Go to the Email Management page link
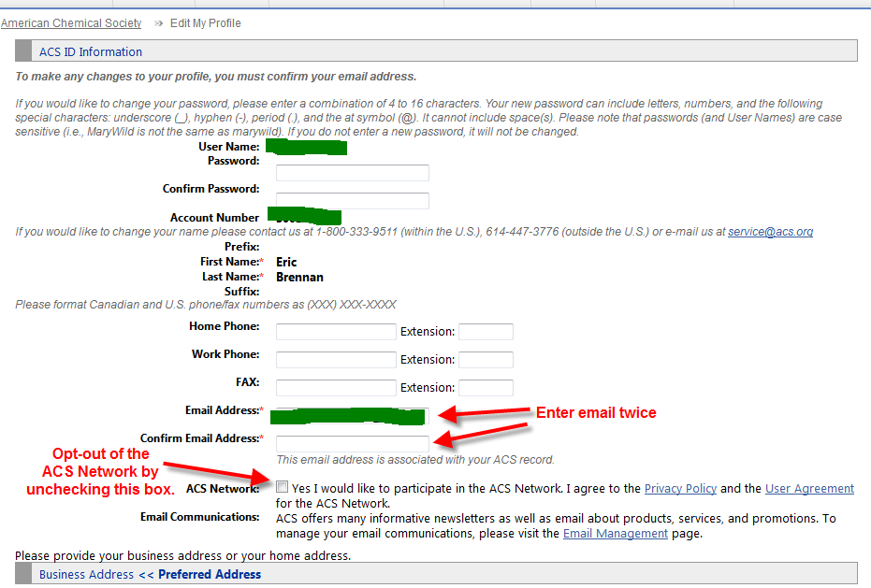Screen dimensions: 871x588 pos(615,534)
